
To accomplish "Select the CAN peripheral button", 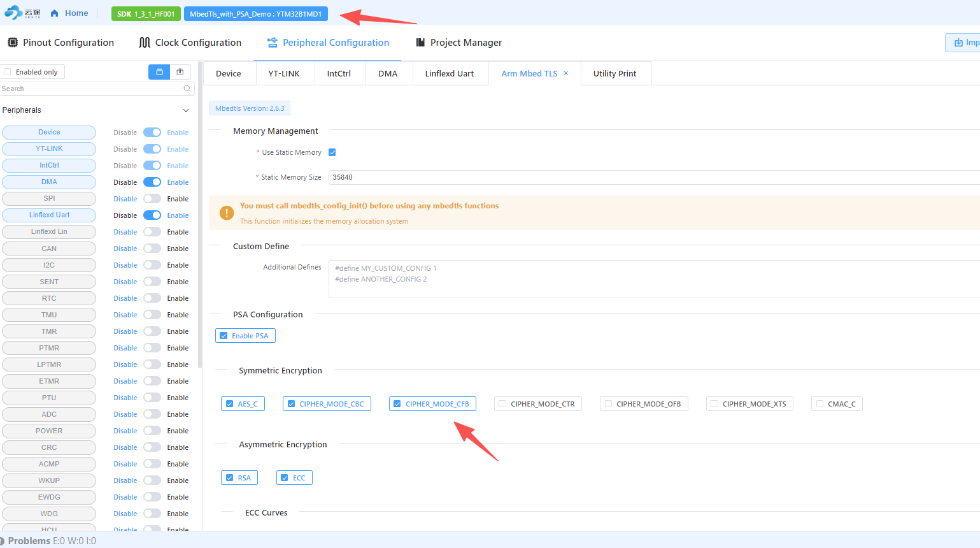I will 49,249.
